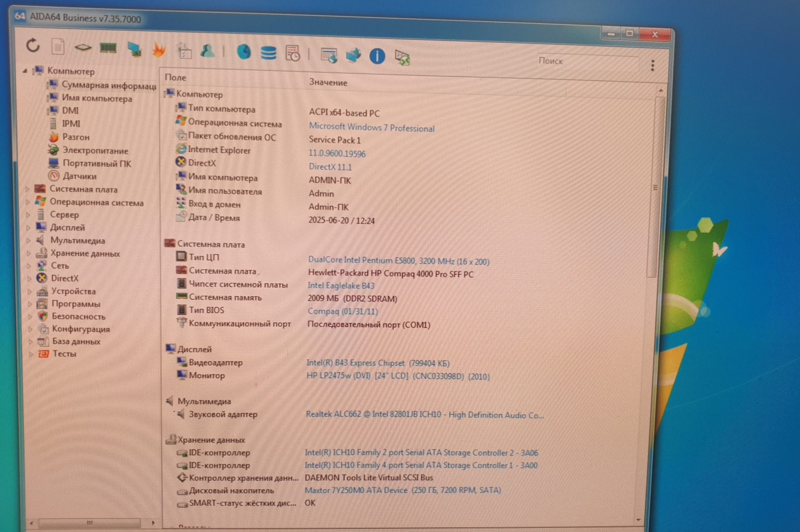
Task: Click the Значение column header
Action: point(328,82)
